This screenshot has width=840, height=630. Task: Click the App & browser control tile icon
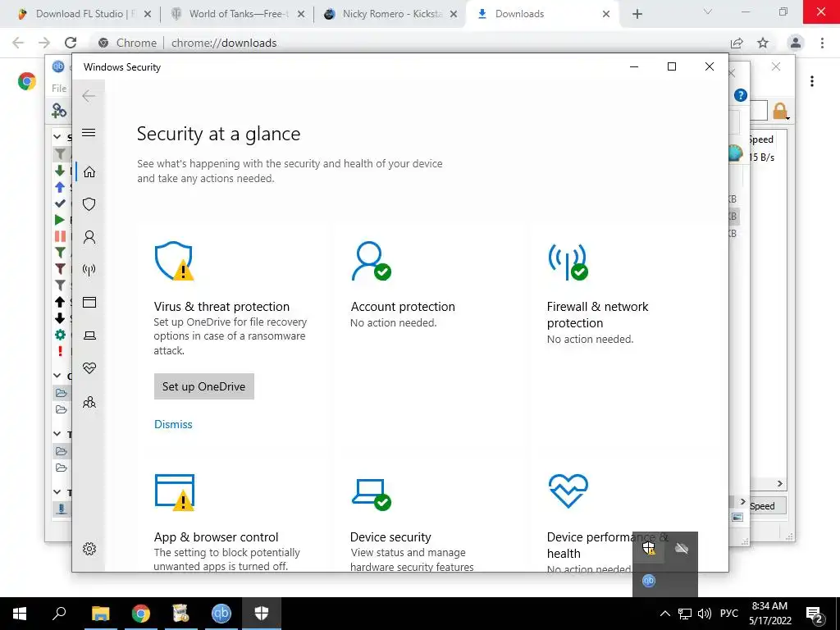(174, 492)
